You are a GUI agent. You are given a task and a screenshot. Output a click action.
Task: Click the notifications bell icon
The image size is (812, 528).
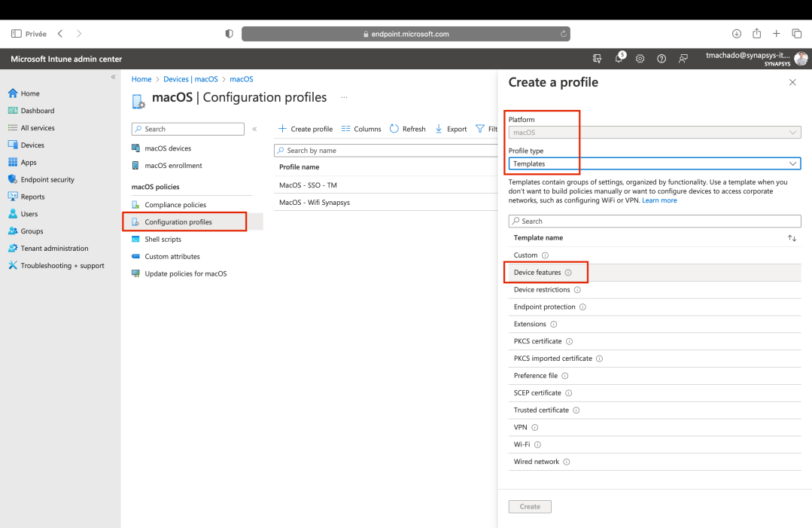pyautogui.click(x=619, y=58)
